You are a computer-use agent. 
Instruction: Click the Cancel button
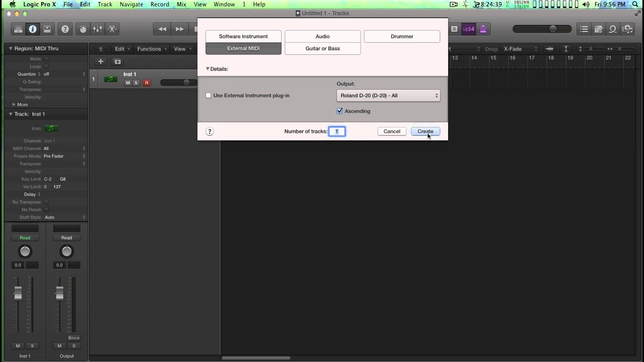(x=392, y=131)
